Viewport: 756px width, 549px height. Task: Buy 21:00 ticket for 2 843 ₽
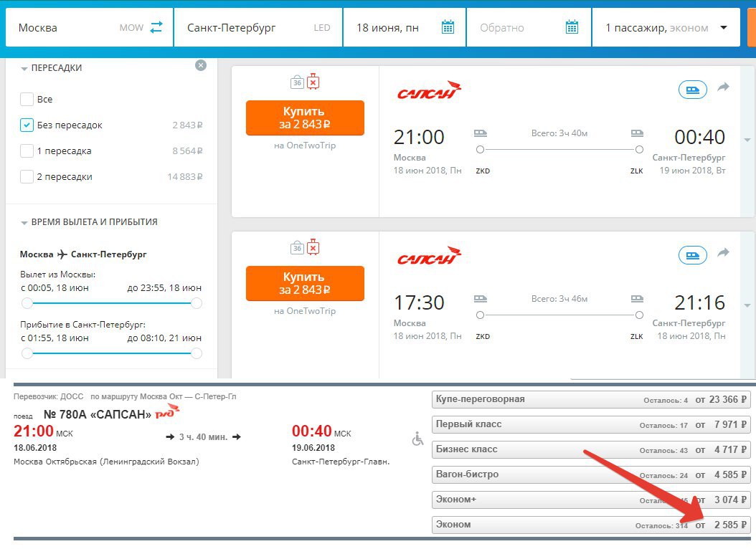point(305,118)
